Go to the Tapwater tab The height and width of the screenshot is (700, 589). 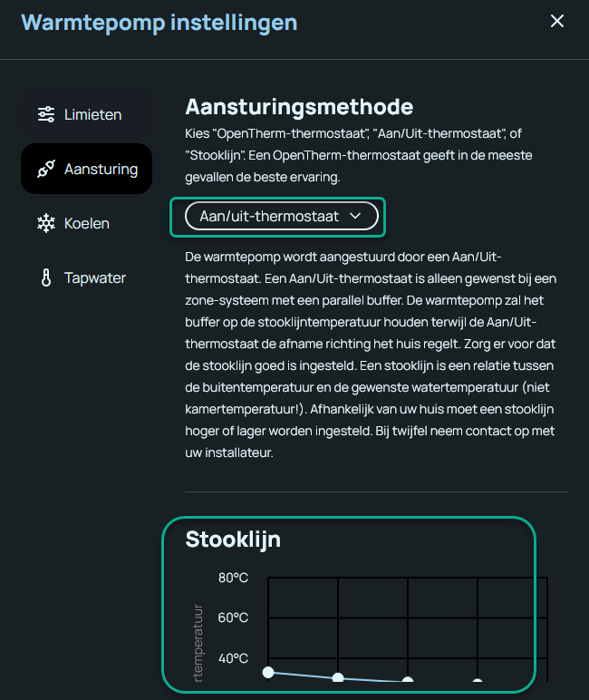[x=94, y=278]
